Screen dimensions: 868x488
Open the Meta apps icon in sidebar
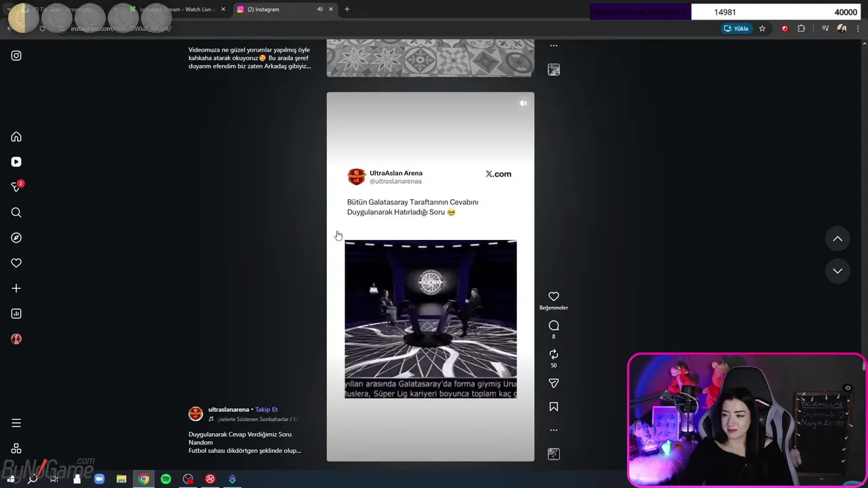pos(16,449)
